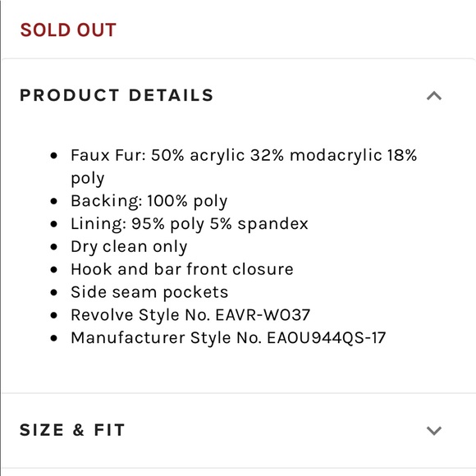Collapse the Product Details chevron arrow
Image resolution: width=476 pixels, height=476 pixels.
click(x=434, y=96)
